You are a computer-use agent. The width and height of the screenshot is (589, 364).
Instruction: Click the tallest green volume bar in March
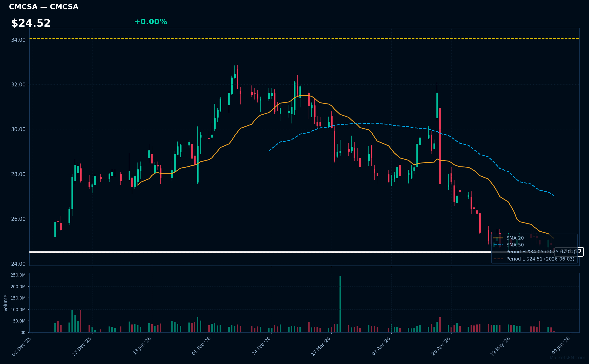coord(340,304)
